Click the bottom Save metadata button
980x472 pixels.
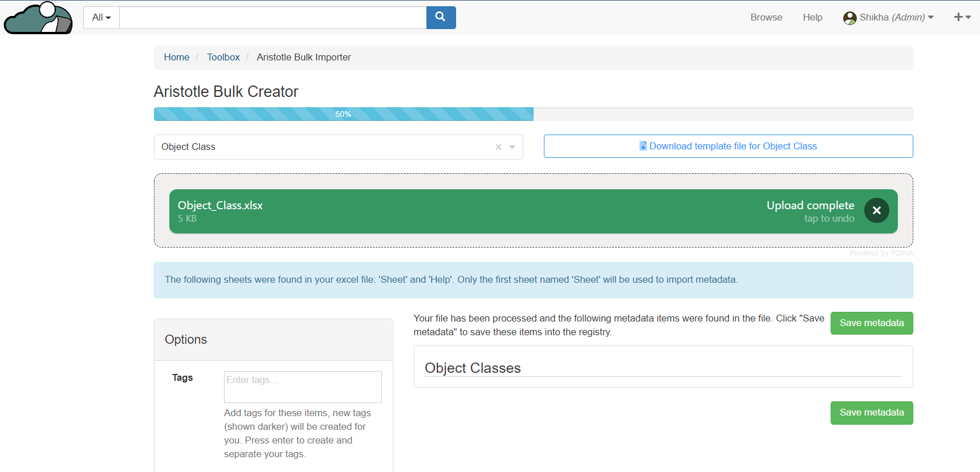tap(871, 413)
